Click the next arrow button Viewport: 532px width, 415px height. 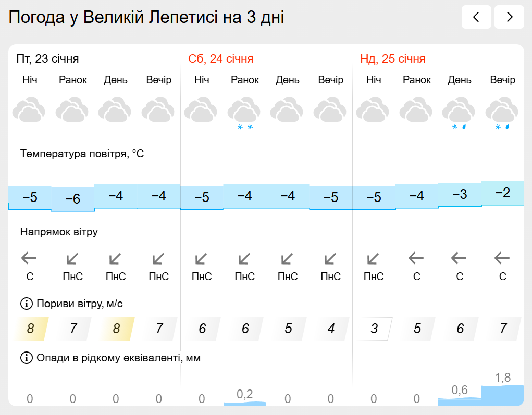point(509,17)
